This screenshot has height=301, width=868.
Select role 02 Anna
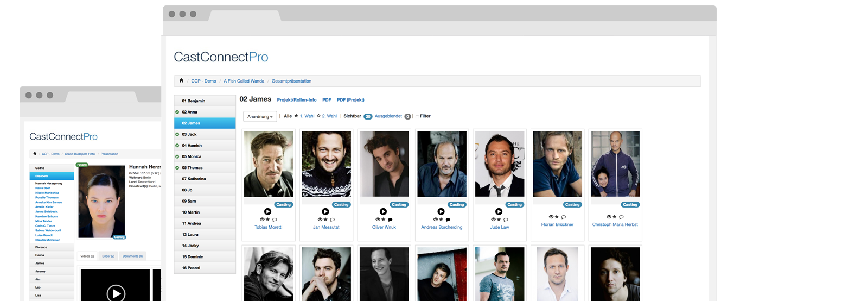click(205, 112)
